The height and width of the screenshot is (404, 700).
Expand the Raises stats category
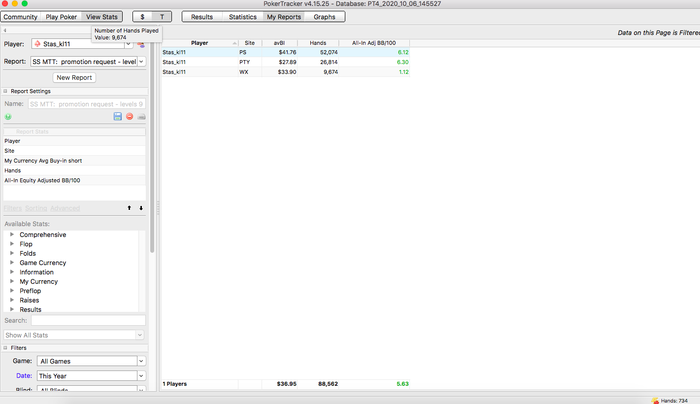coord(12,300)
